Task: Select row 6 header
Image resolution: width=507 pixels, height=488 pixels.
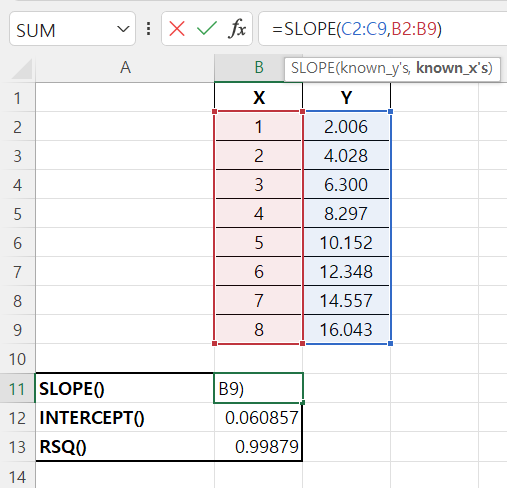Action: point(17,243)
